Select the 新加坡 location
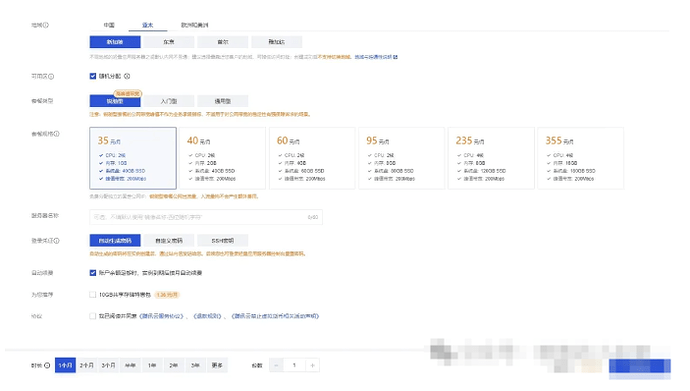690x391 pixels. 115,42
